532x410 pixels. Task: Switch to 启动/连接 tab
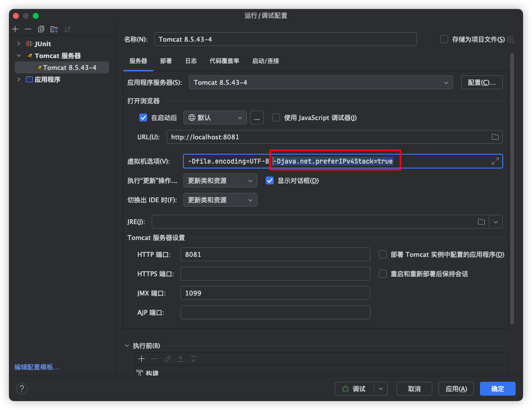[x=266, y=61]
